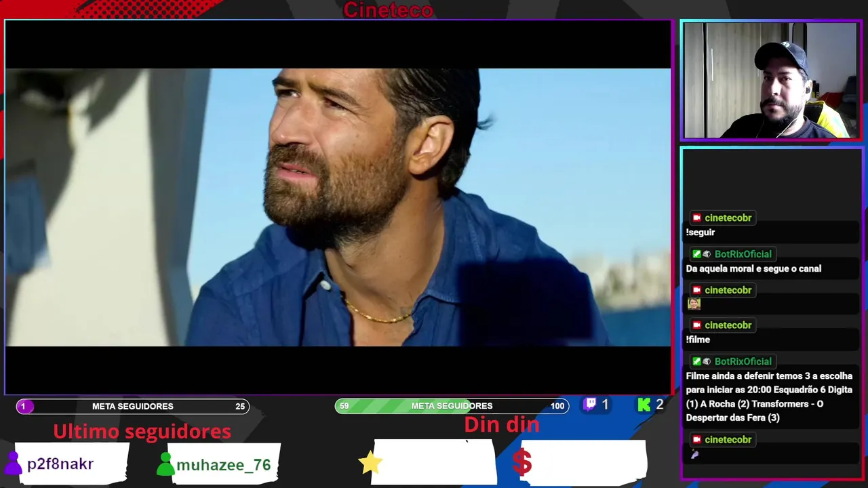The width and height of the screenshot is (868, 488).
Task: Click the white donation box beside the star
Action: tap(435, 462)
